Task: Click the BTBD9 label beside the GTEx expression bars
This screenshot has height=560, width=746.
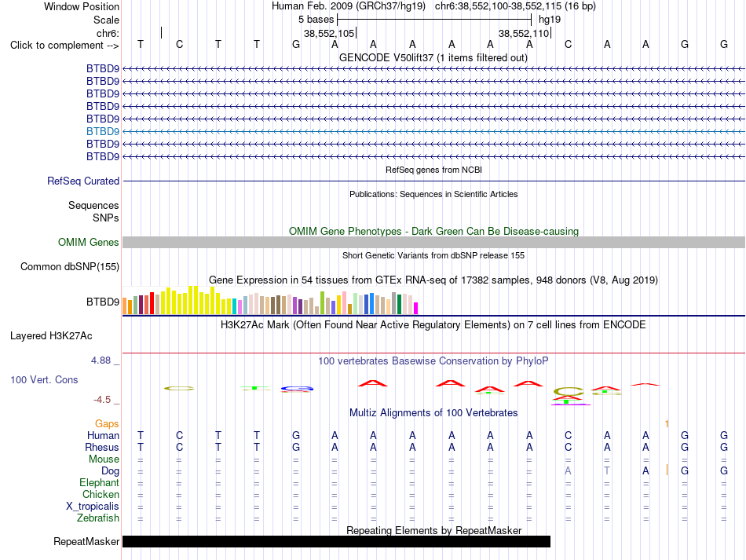Action: [x=103, y=302]
